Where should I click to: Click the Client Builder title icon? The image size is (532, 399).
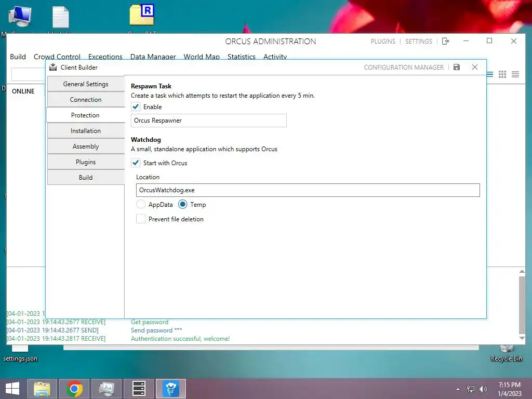tap(53, 67)
